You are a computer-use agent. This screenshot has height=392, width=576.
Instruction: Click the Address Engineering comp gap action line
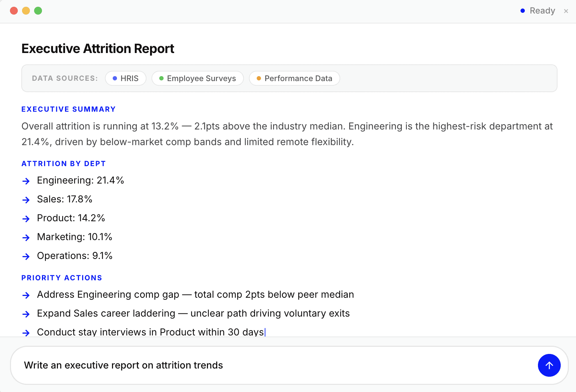click(196, 295)
